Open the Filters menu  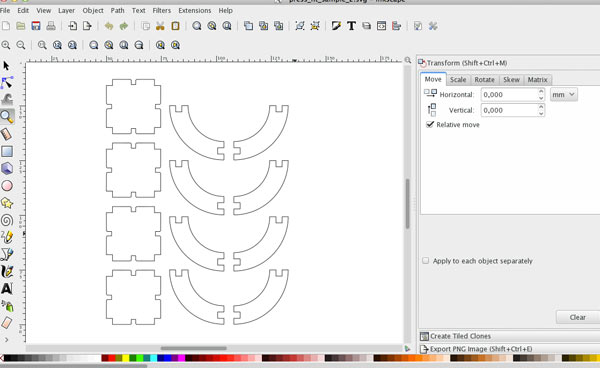coord(162,10)
